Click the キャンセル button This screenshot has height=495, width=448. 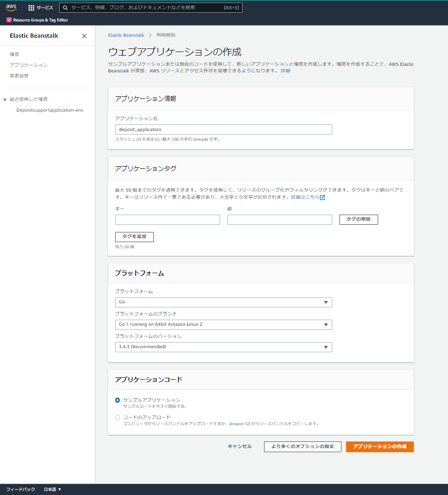coord(240,447)
